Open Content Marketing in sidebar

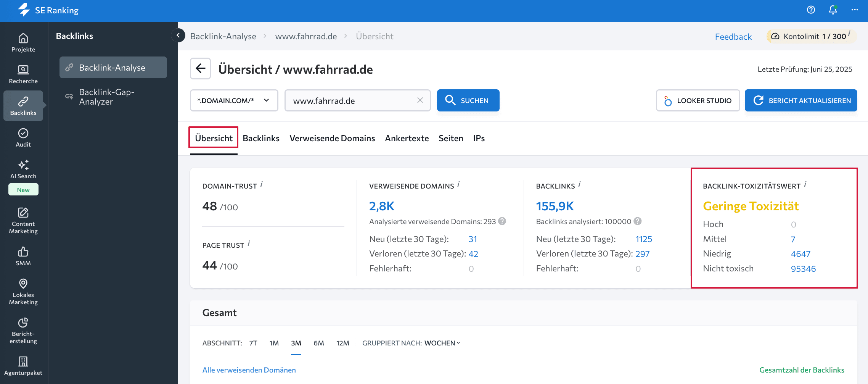23,221
